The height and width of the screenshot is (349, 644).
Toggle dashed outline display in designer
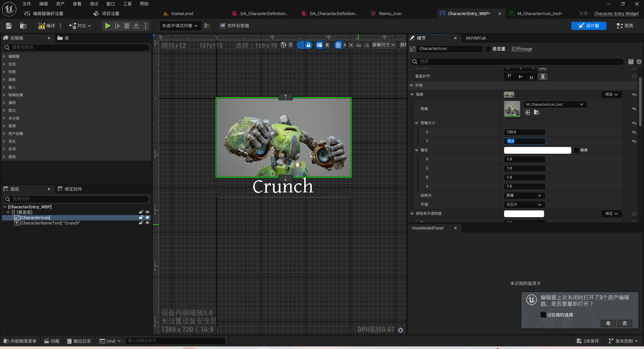click(x=301, y=45)
